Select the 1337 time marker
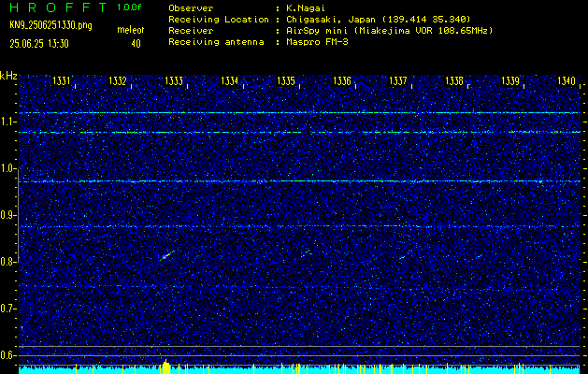The width and height of the screenshot is (588, 374). coord(398,81)
